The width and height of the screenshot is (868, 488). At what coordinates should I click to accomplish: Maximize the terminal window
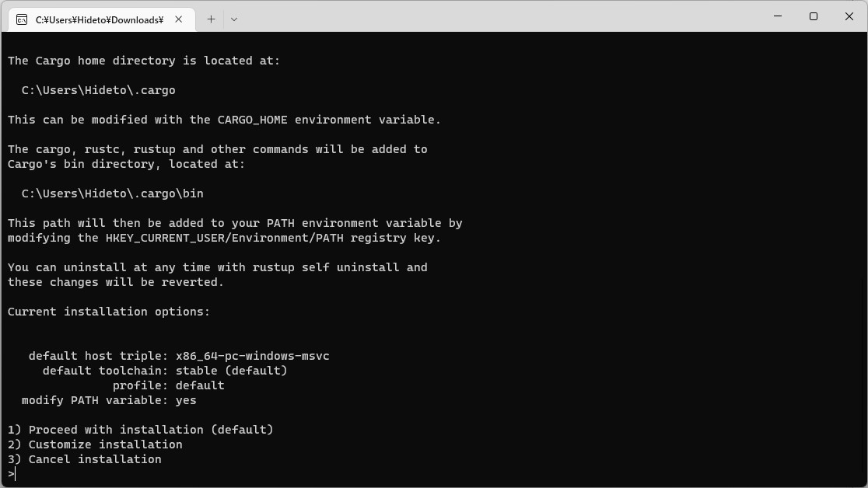(814, 16)
